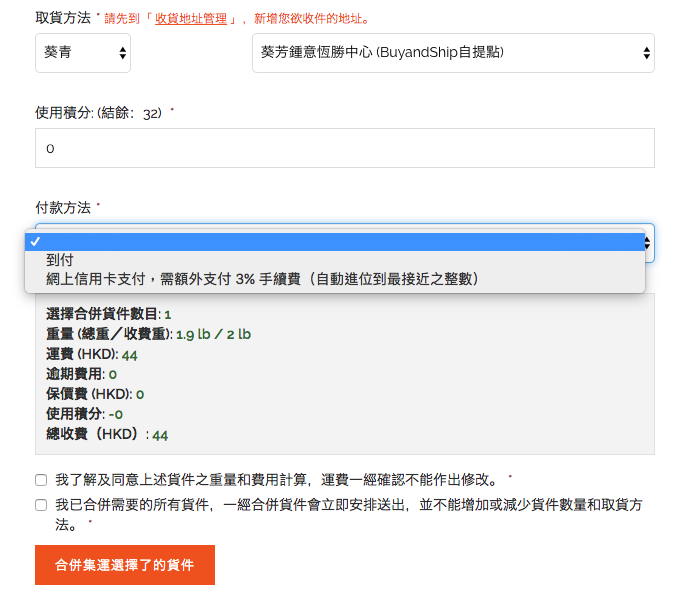Click the checkmark icon in the payment list

point(35,242)
